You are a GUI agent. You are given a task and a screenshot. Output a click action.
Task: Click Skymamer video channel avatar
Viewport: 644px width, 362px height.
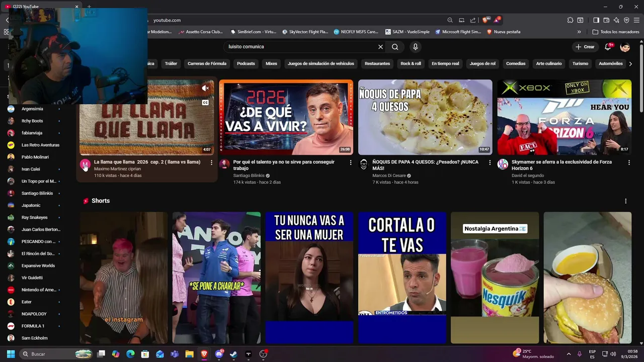(503, 164)
